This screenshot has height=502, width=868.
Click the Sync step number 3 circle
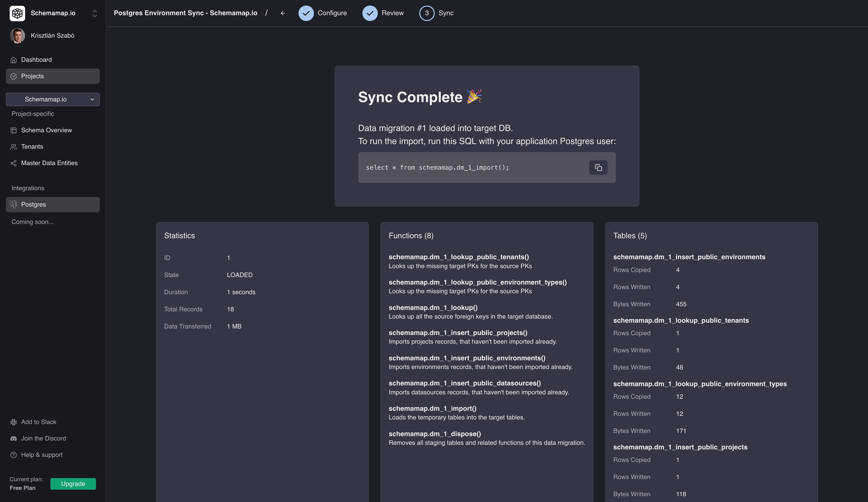[x=427, y=13]
